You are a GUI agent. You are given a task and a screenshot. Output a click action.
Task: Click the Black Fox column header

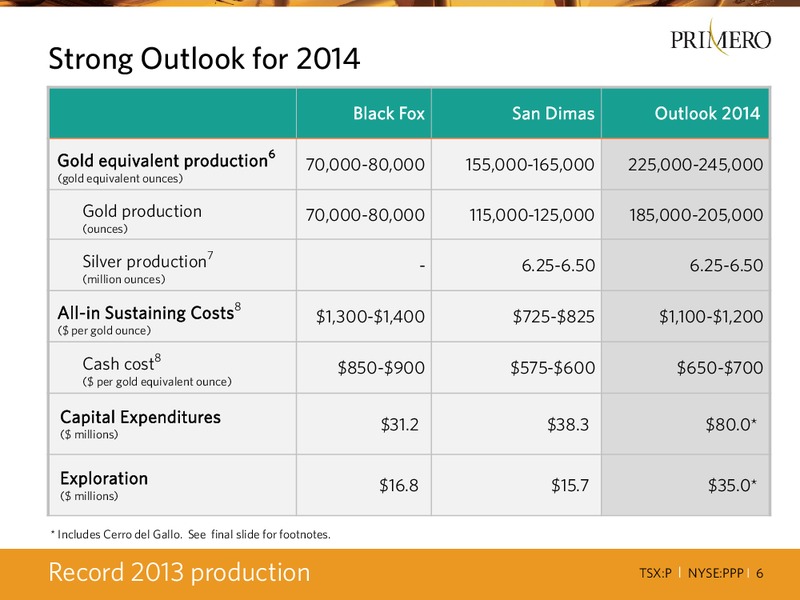[x=389, y=113]
